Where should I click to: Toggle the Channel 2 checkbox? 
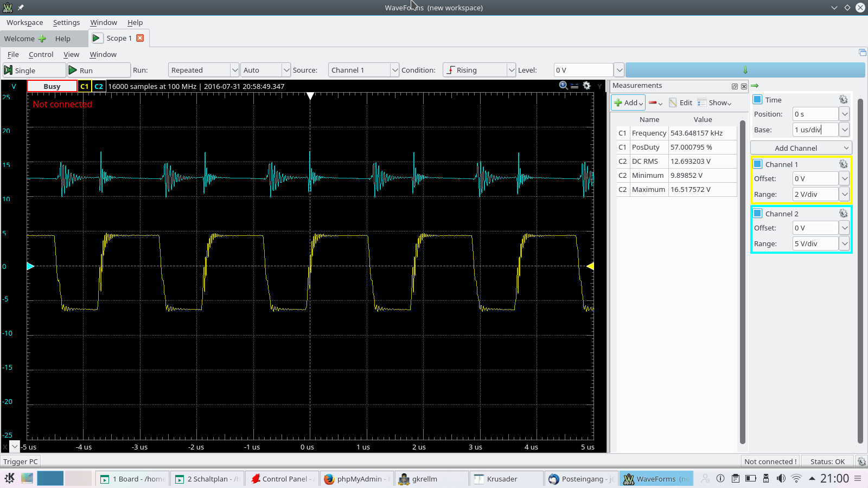pos(758,214)
